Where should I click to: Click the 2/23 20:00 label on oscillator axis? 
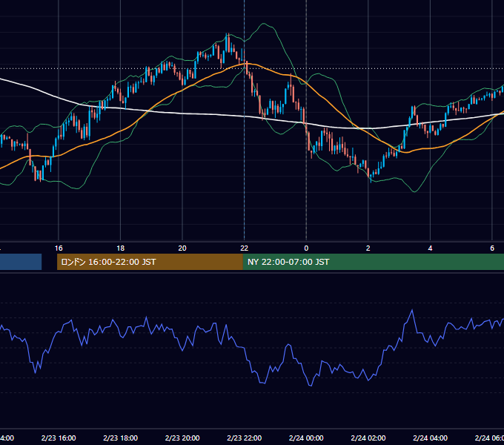[182, 438]
